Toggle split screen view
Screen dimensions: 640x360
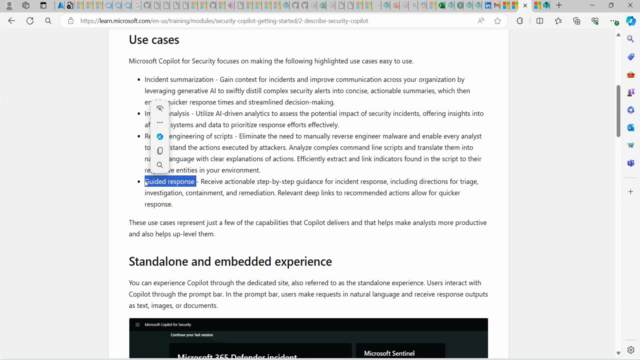540,21
